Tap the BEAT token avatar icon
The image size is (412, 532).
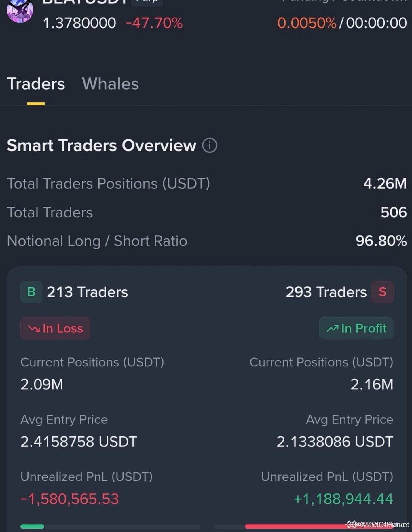[x=20, y=11]
